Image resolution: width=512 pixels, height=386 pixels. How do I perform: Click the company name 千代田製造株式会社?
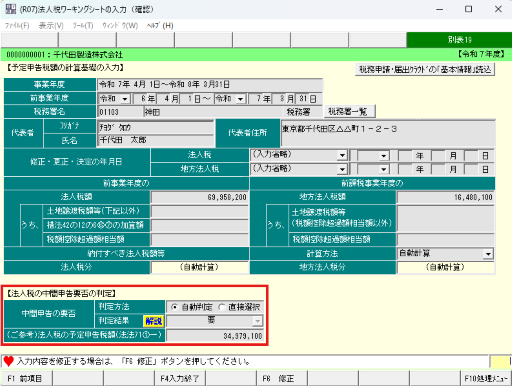point(88,54)
